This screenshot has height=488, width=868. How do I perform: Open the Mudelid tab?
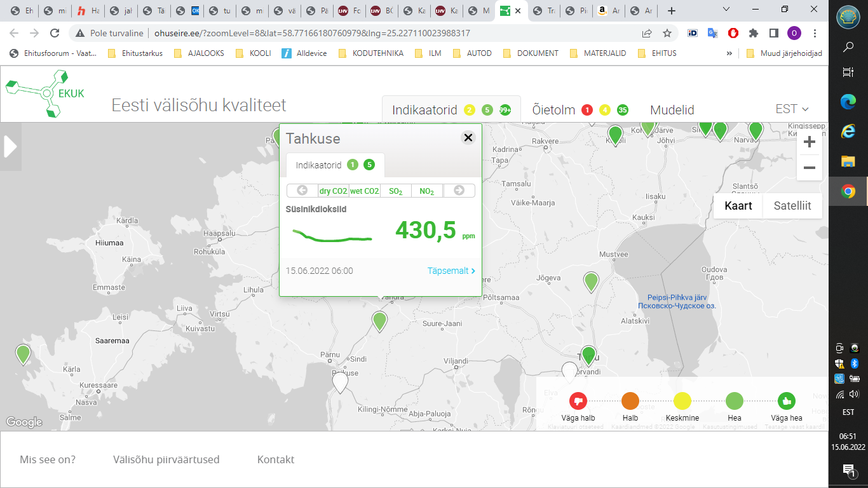point(672,110)
